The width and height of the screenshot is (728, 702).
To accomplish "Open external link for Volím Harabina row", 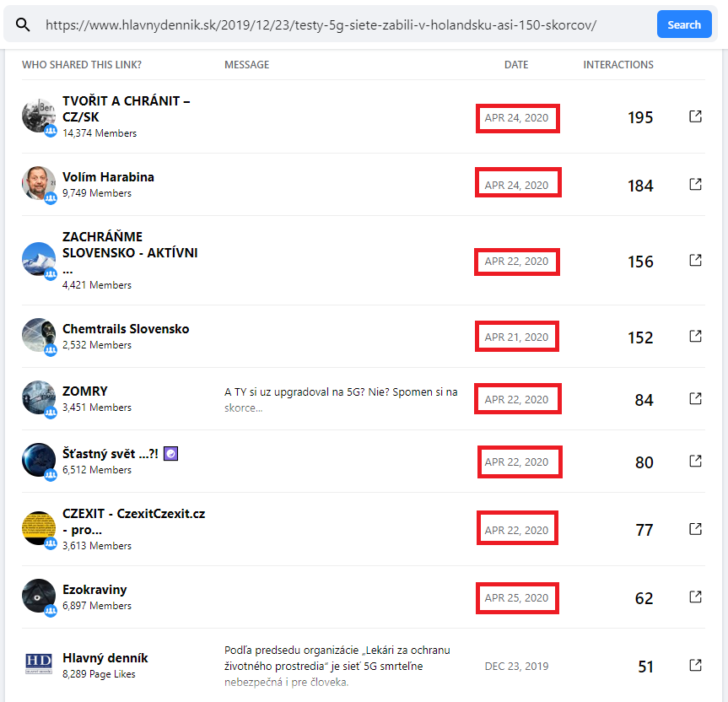I will pyautogui.click(x=695, y=184).
